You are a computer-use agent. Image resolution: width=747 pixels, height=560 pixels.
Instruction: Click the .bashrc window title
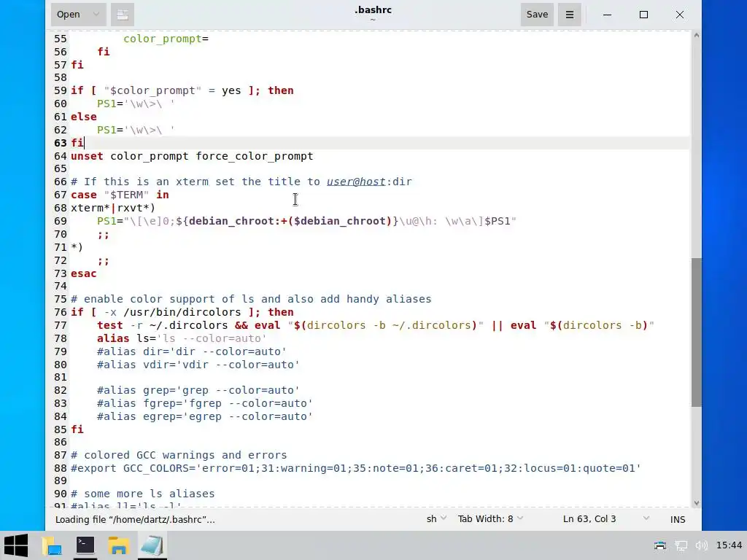click(373, 10)
